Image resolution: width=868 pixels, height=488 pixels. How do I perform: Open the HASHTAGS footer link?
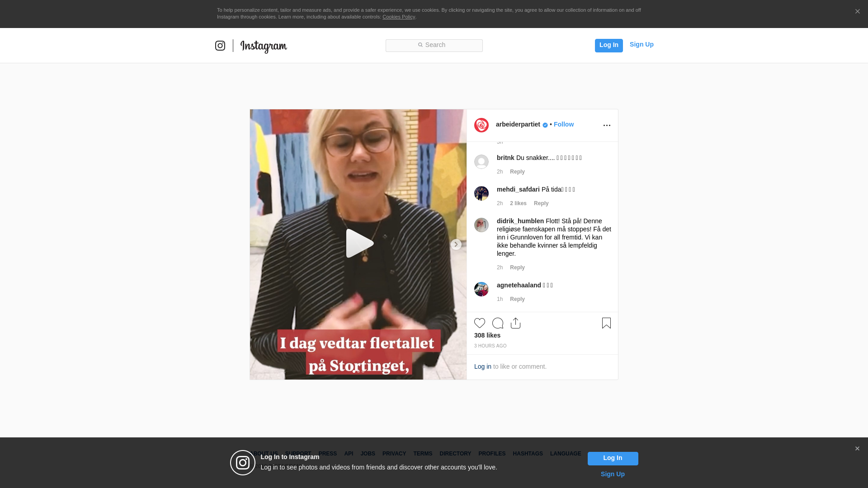point(528,454)
